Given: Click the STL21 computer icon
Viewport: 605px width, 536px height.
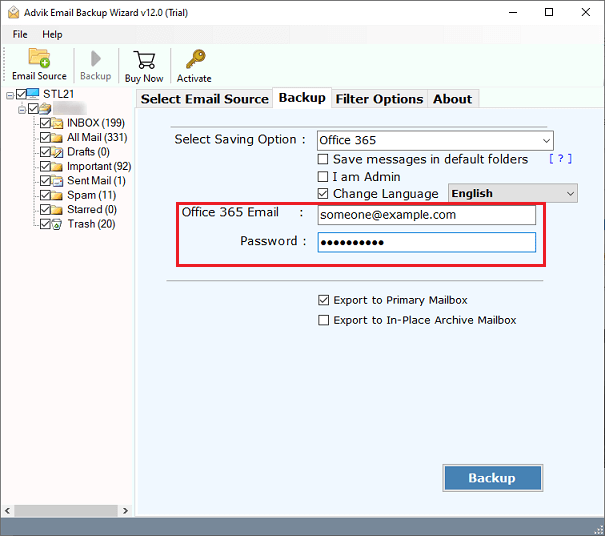Looking at the screenshot, I should pyautogui.click(x=33, y=94).
